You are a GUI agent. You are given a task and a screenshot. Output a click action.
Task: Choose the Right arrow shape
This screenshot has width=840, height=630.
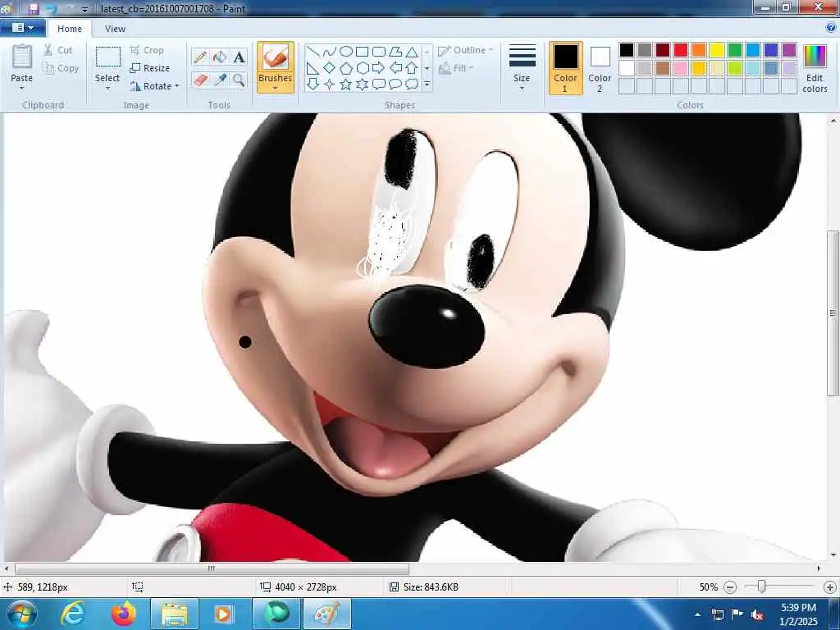(379, 68)
